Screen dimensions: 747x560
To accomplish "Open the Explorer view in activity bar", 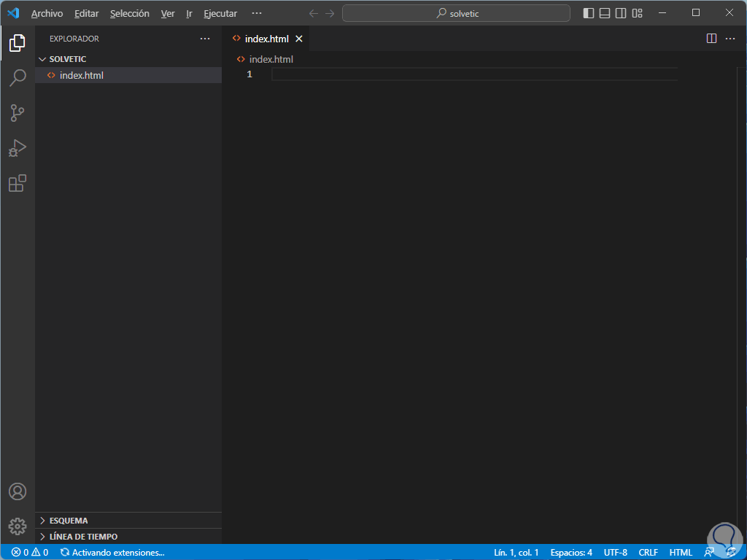I will [18, 43].
